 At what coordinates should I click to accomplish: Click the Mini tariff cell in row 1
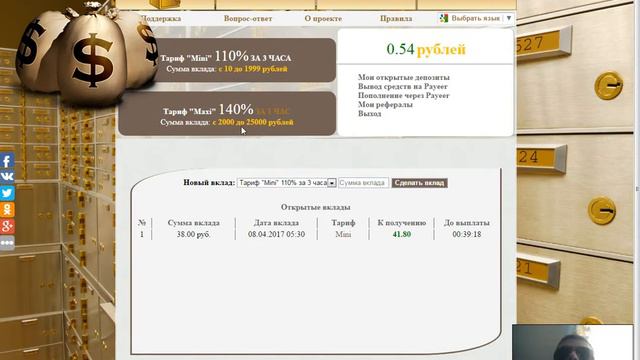343,234
